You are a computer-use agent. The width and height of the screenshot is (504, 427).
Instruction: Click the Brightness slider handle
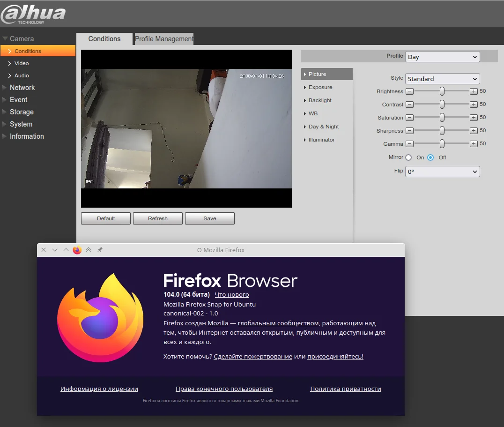pos(442,91)
